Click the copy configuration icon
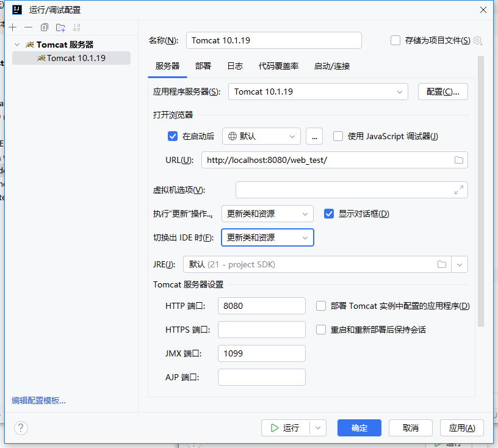 click(x=45, y=27)
